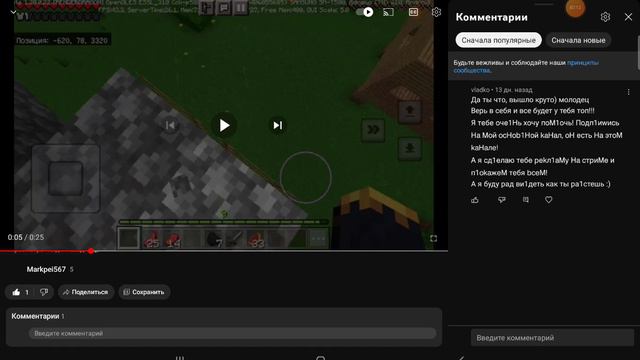The image size is (640, 360).
Task: Open Markpei567 channel
Action: tap(46, 269)
